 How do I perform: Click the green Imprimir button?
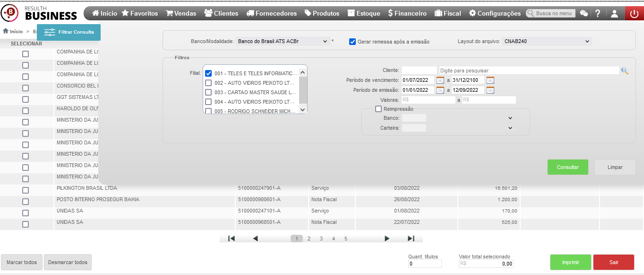(571, 262)
